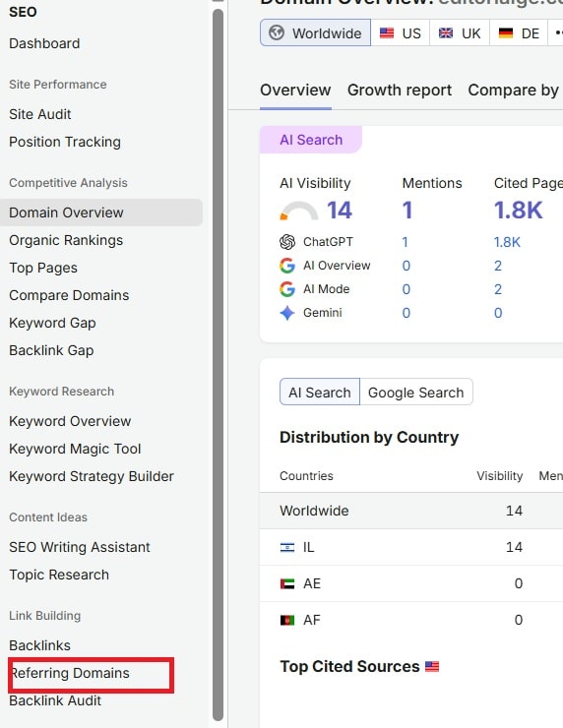Open Keyword Strategy Builder

point(92,476)
